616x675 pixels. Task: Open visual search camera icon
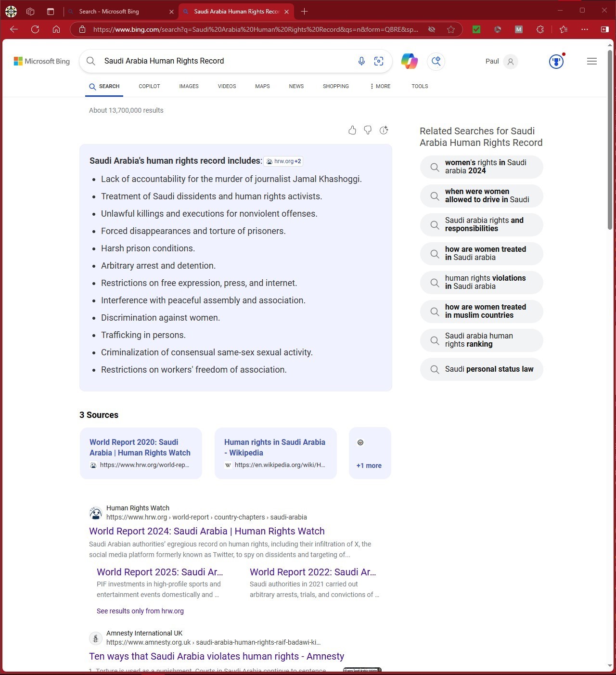coord(379,61)
